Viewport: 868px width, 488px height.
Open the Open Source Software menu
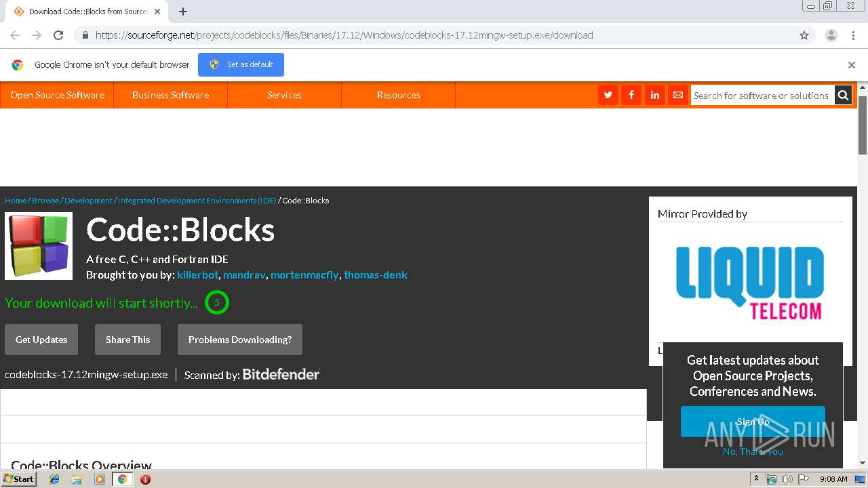57,95
